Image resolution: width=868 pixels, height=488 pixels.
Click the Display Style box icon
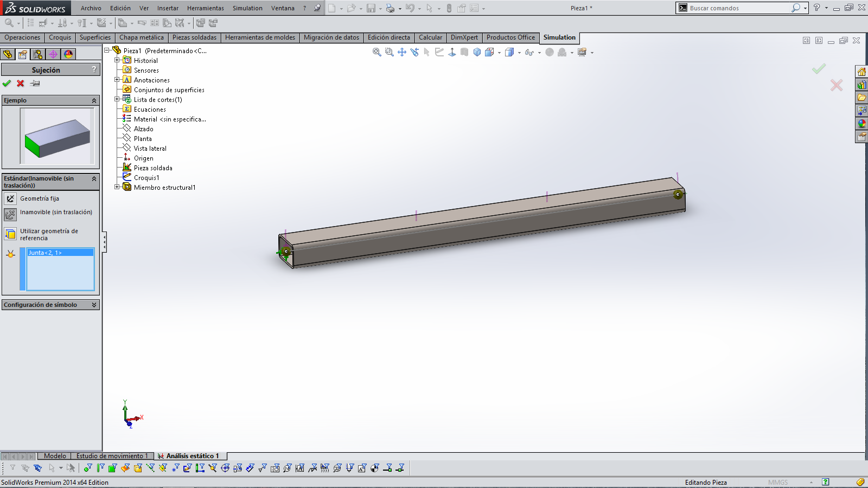click(x=509, y=52)
